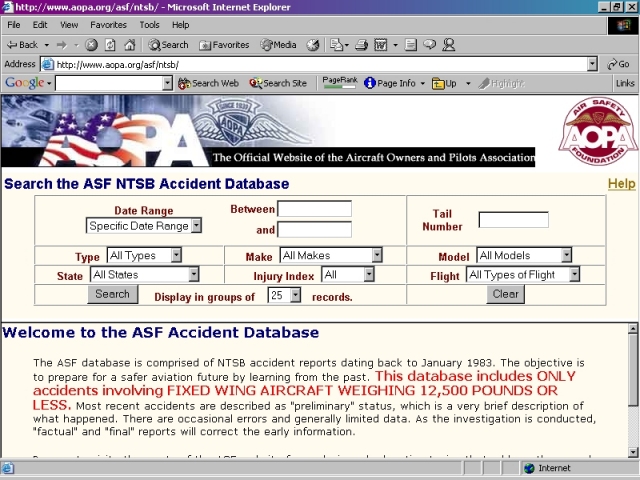Click the yellow Help link
Screen dimensions: 640x480
pos(622,184)
